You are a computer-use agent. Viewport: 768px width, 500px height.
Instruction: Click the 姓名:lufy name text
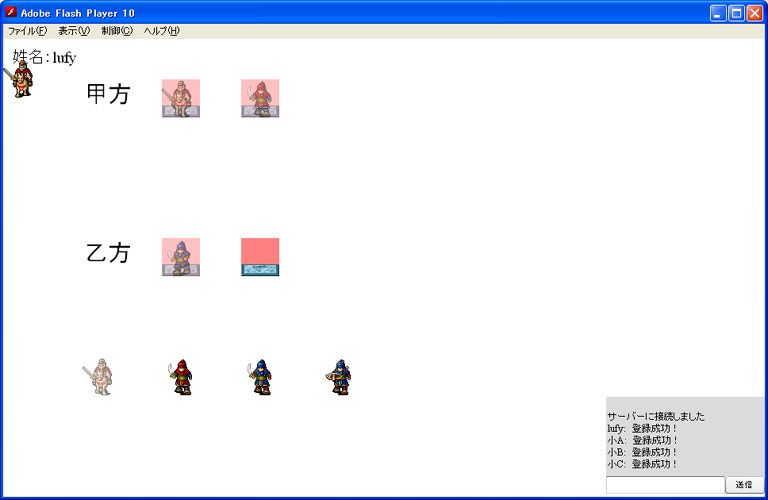click(44, 57)
